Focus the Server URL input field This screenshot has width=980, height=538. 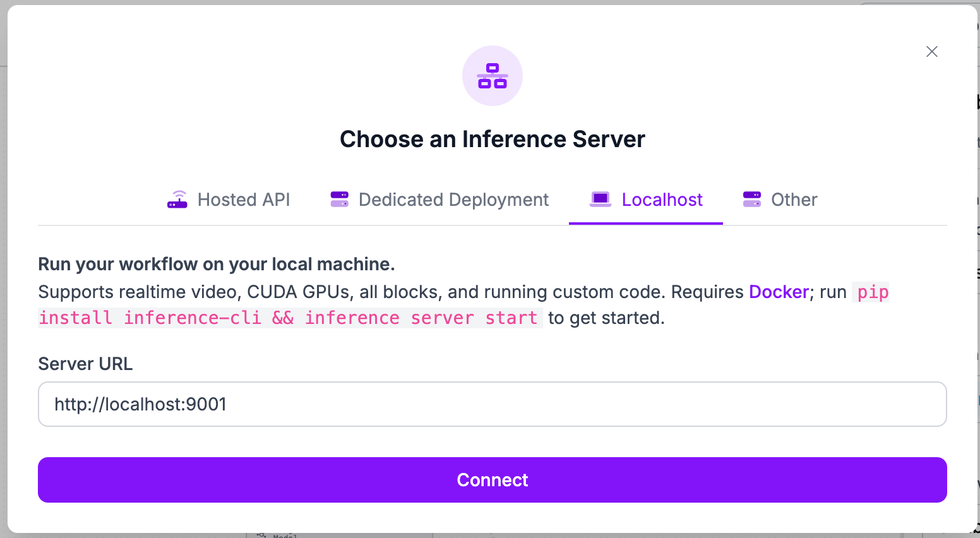(x=492, y=404)
